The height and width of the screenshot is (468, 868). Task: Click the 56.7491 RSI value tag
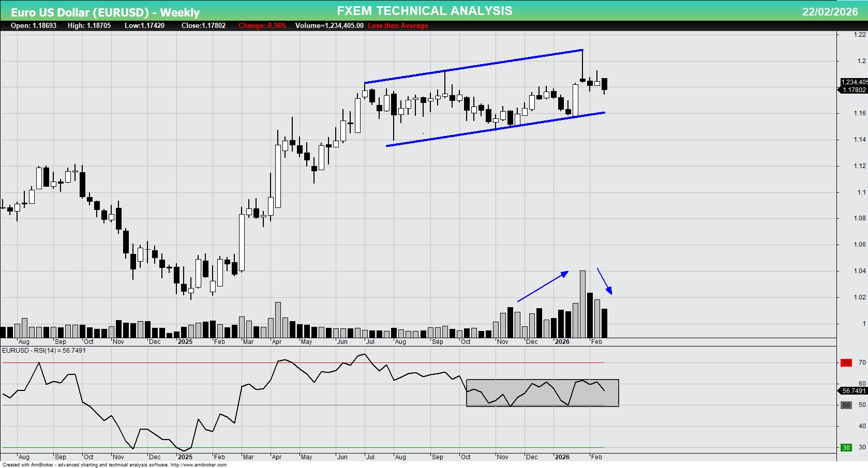[854, 391]
